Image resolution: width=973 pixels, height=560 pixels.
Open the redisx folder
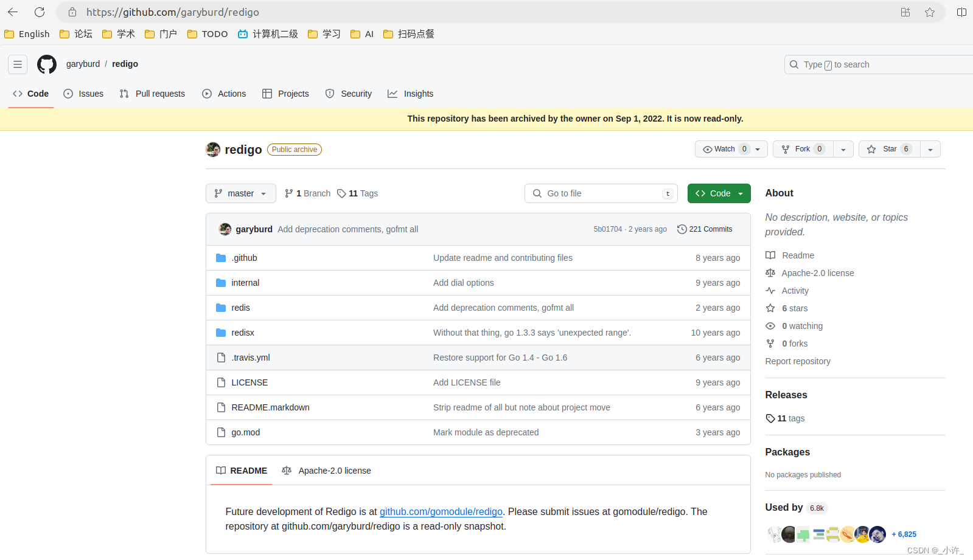243,333
